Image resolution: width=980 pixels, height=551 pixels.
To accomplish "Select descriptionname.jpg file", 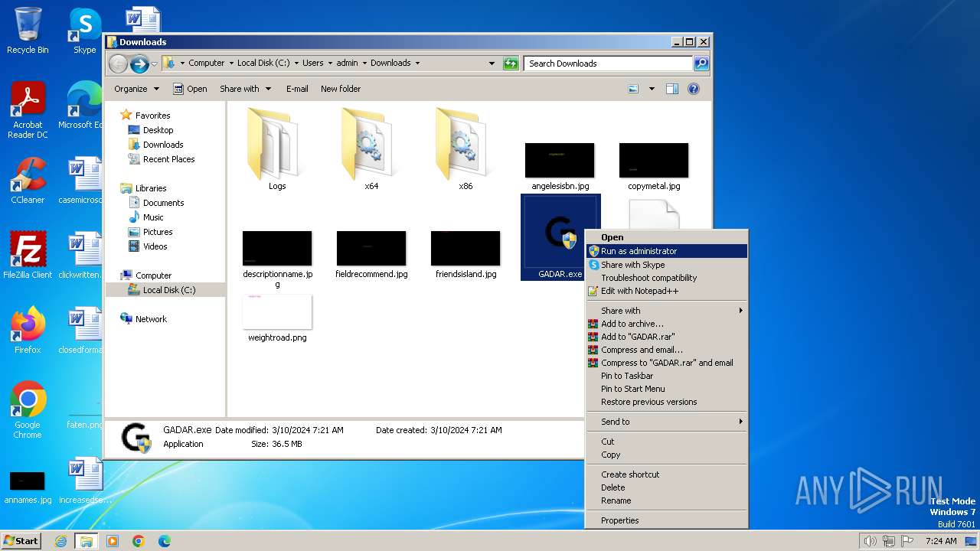I will click(x=277, y=259).
